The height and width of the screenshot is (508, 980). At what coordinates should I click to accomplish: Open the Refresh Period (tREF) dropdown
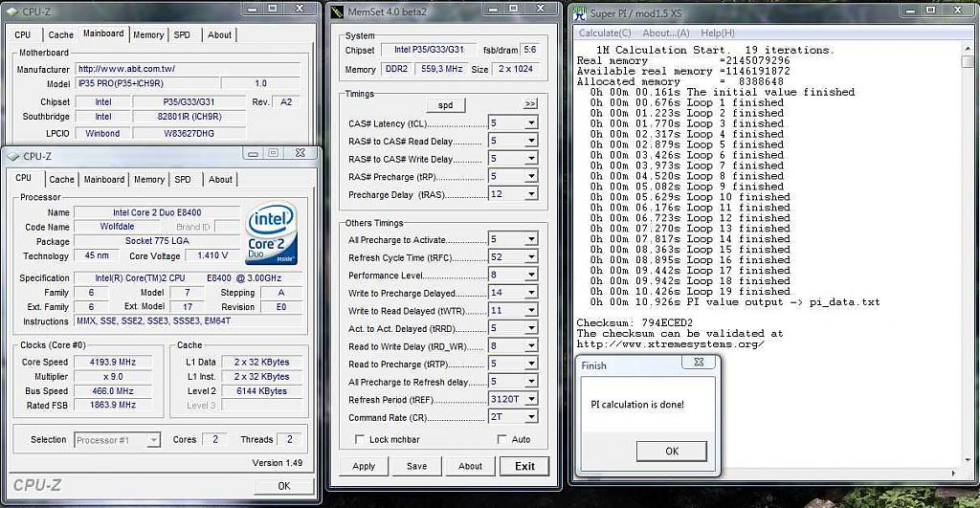coord(530,399)
